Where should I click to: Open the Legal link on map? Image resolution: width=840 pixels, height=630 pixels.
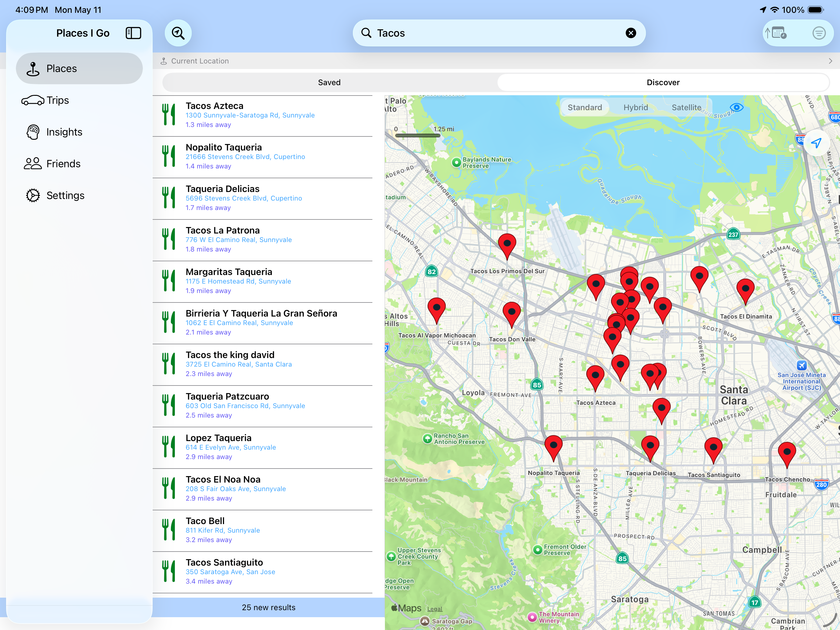[x=434, y=609]
